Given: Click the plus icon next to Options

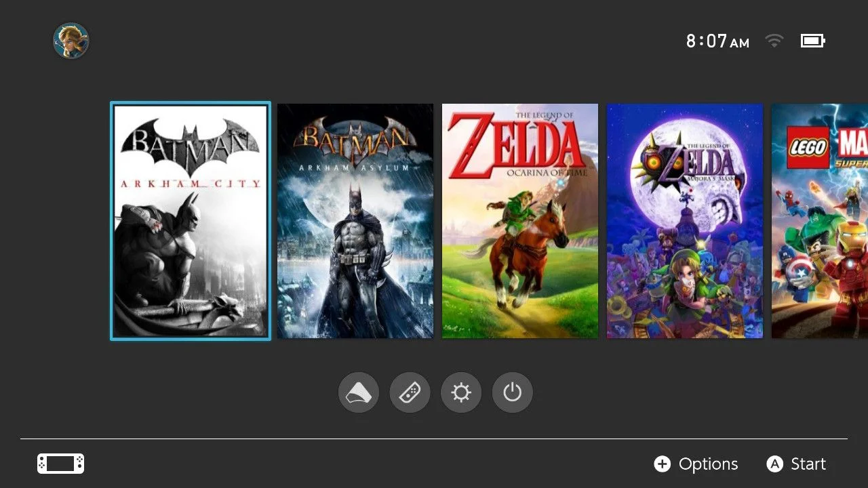Looking at the screenshot, I should pos(662,464).
